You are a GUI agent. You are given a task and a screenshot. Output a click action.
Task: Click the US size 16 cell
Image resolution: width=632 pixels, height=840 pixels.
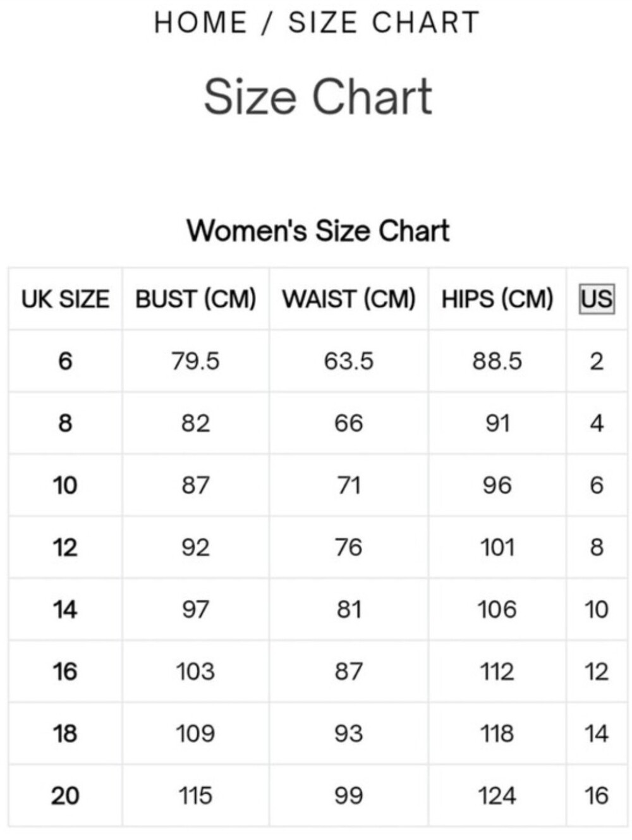click(596, 796)
